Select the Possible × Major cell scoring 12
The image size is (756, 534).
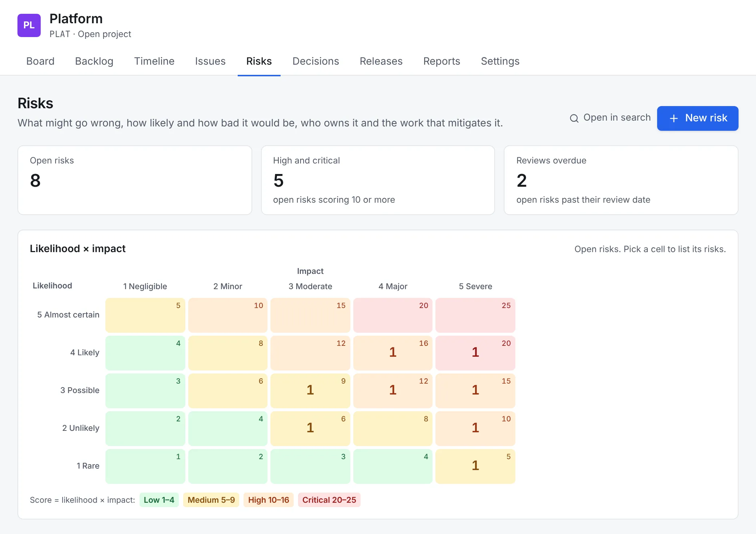click(x=393, y=391)
